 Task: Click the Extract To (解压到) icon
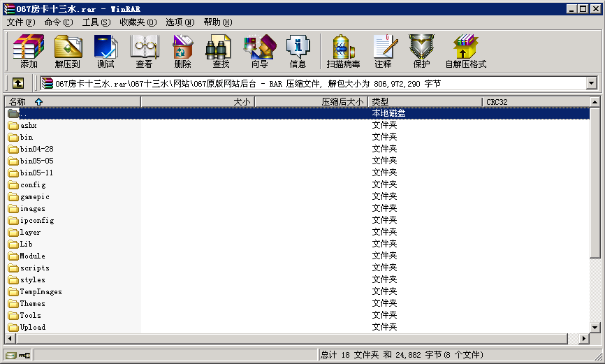point(68,51)
